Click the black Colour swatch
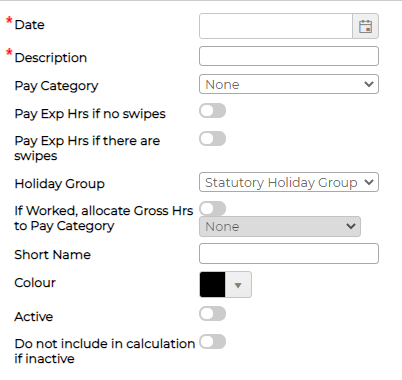Screen dimensions: 402x380 click(213, 284)
